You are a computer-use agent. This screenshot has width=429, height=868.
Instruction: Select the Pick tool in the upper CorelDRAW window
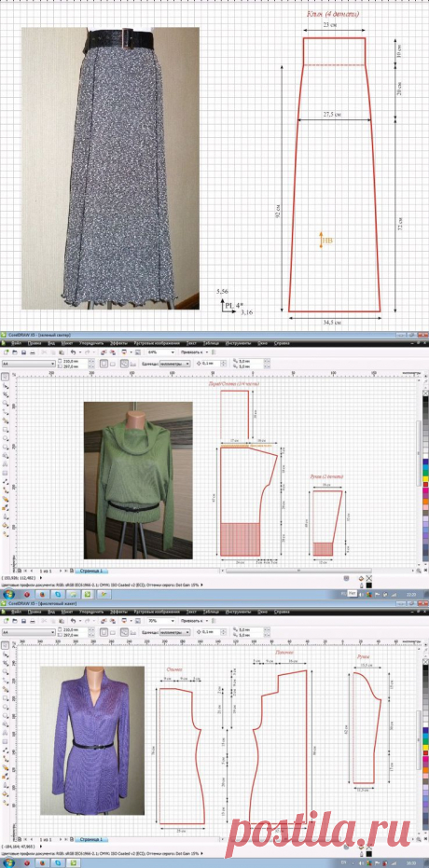(5, 377)
